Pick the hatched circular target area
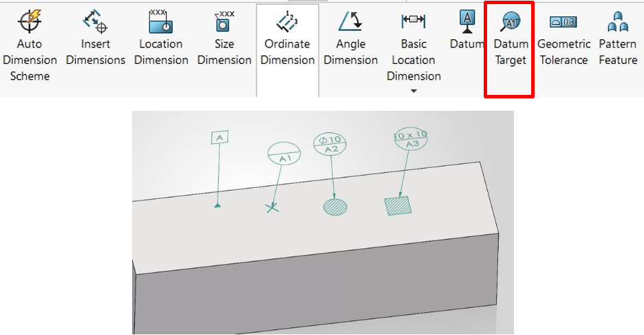Image resolution: width=644 pixels, height=335 pixels. click(335, 207)
